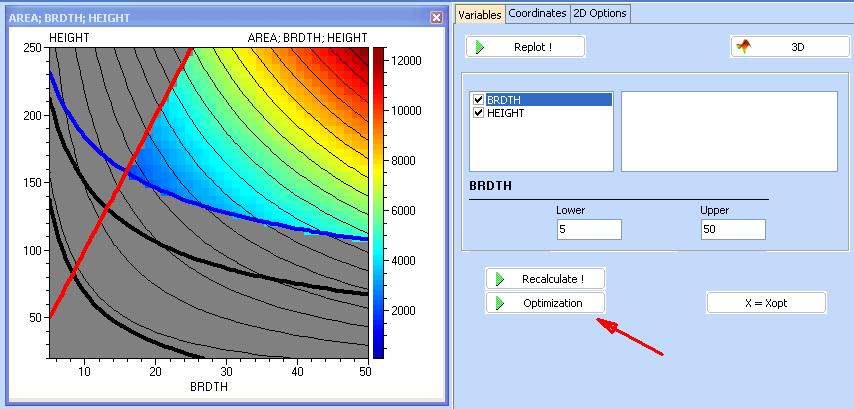
Task: Toggle the BRDTH variable checkbox
Action: pos(478,100)
